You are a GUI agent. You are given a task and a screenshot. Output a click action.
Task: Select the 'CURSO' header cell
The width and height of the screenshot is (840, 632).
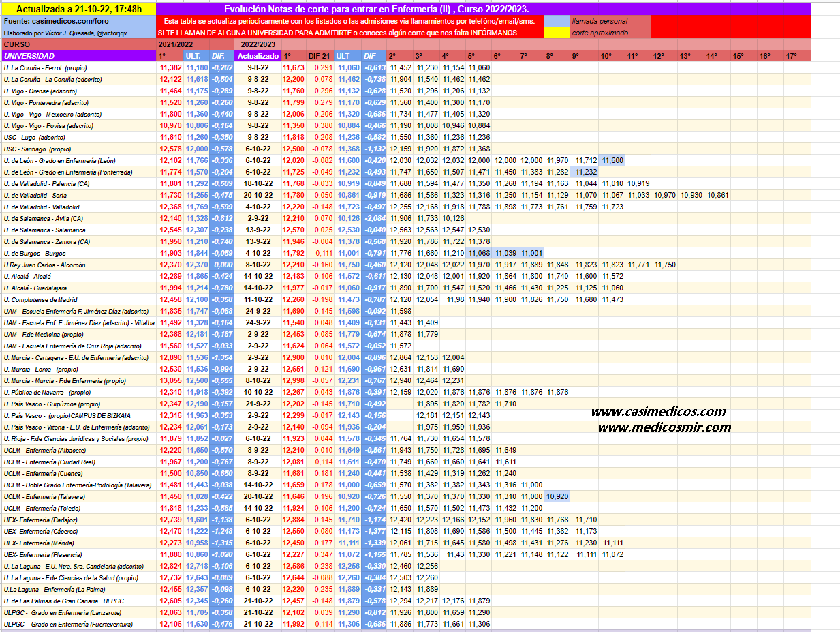pyautogui.click(x=78, y=44)
